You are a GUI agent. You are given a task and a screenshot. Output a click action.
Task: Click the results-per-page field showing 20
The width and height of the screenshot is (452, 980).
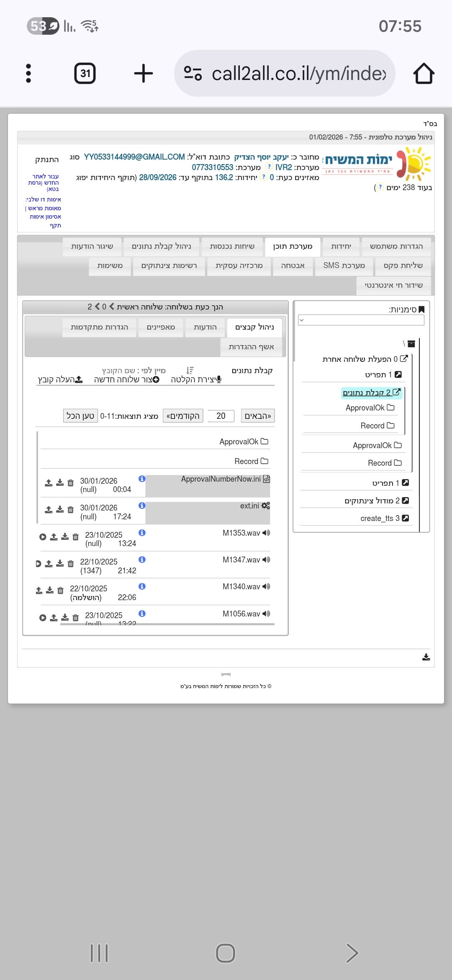point(221,416)
